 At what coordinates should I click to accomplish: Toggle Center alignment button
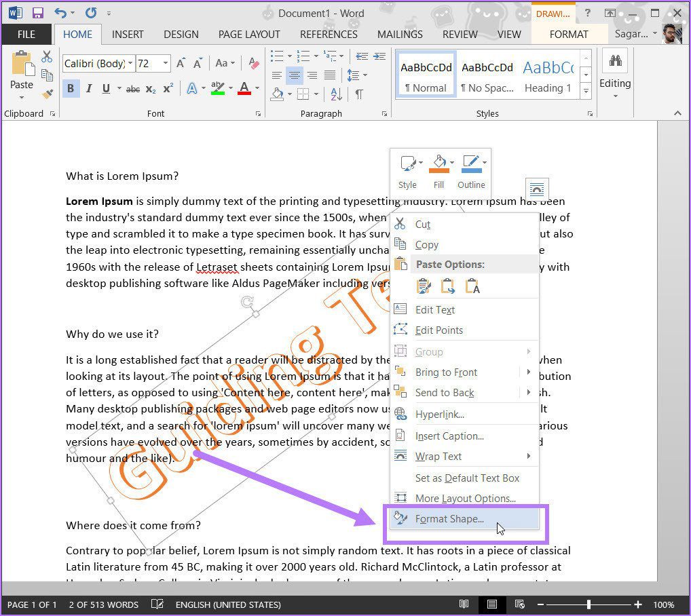pyautogui.click(x=295, y=75)
